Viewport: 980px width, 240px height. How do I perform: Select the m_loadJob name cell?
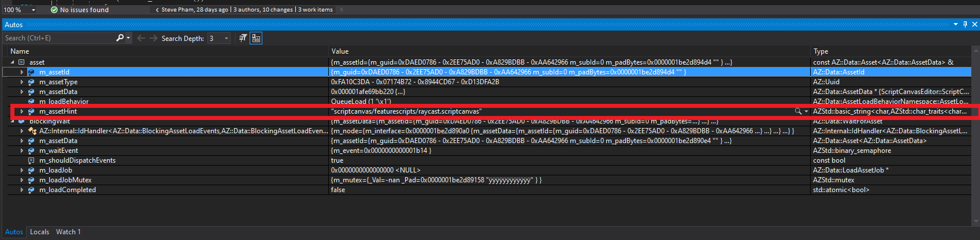[x=55, y=170]
